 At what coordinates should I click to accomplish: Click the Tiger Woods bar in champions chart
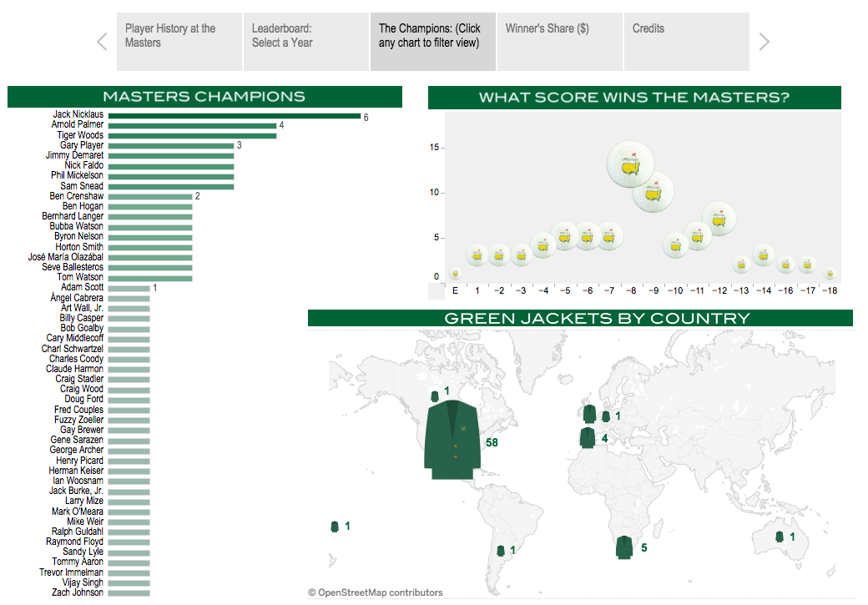[192, 136]
